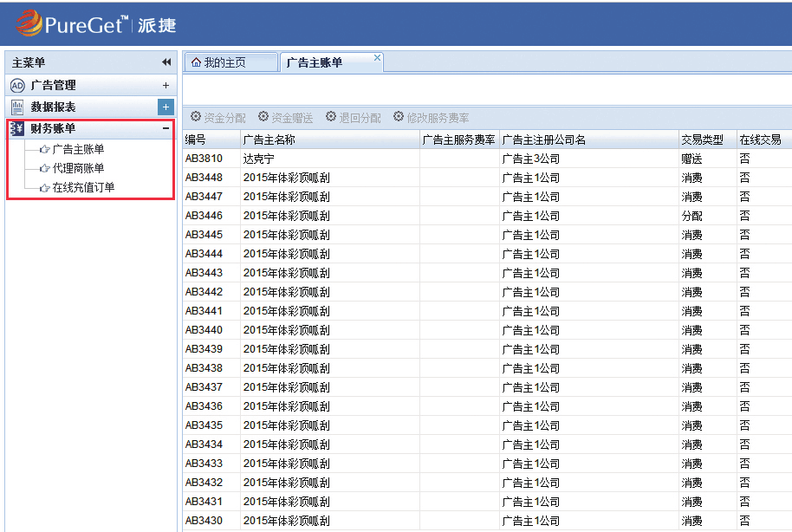The image size is (792, 532).
Task: Click the home icon on 我的主页 tab
Action: pos(196,62)
